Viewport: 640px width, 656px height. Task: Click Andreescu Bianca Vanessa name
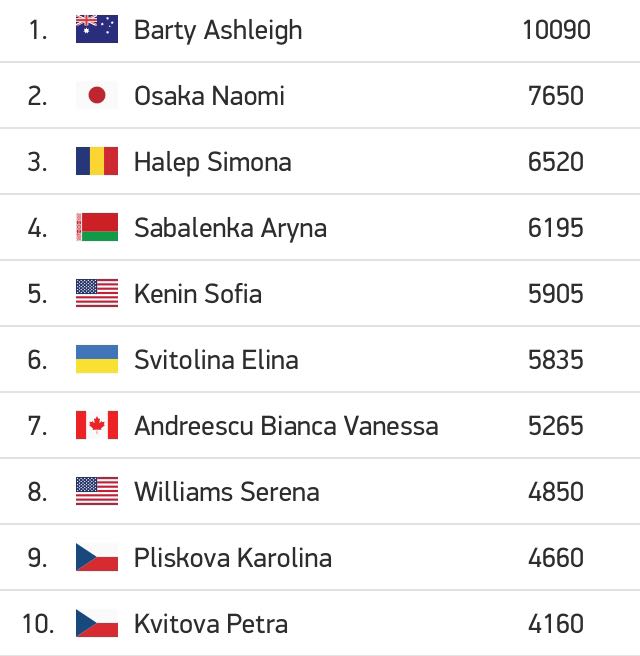[x=286, y=426]
